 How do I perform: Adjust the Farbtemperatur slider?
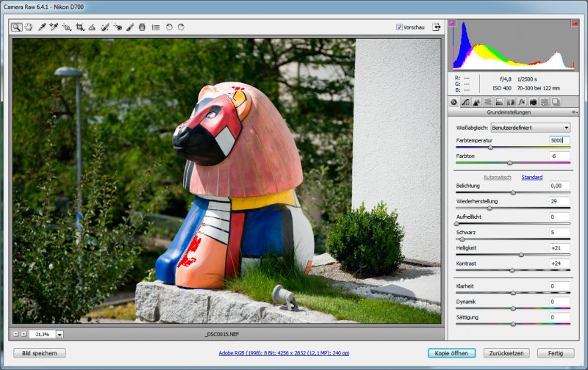click(x=490, y=148)
